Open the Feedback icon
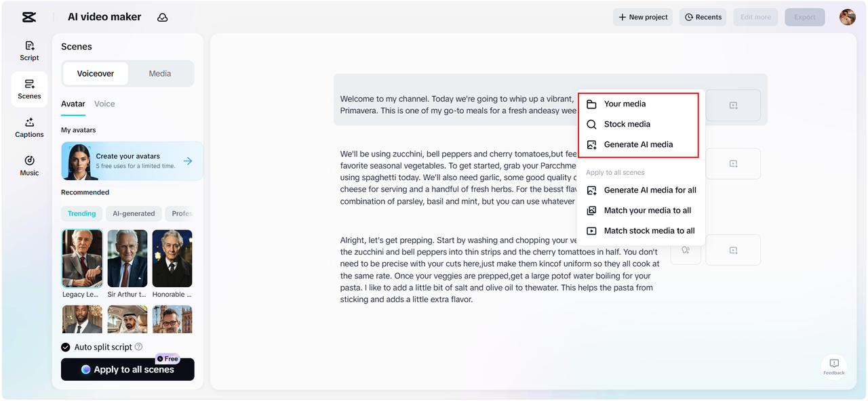The image size is (868, 401). pos(834,366)
